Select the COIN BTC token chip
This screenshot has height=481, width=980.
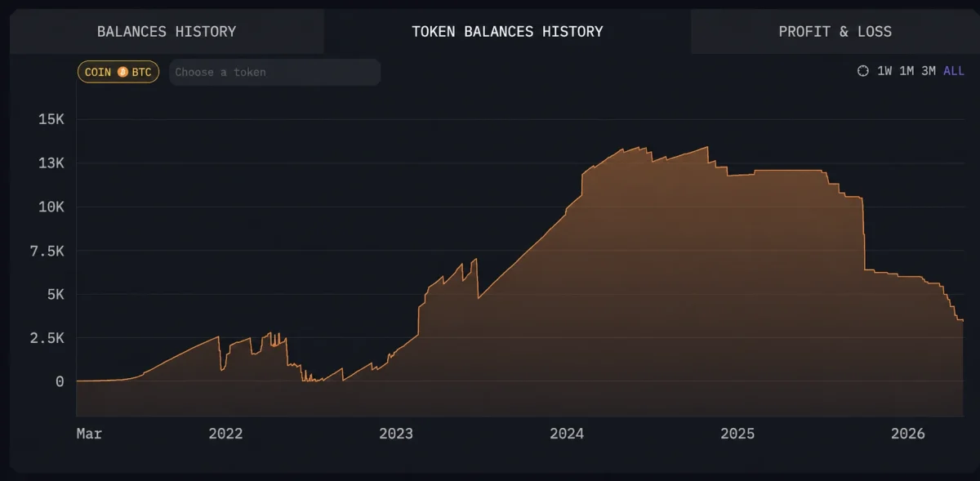118,72
